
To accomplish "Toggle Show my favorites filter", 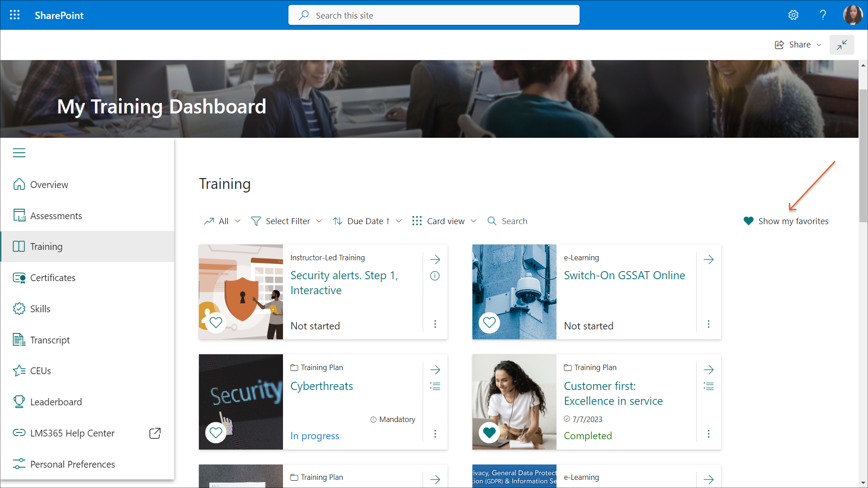I will pyautogui.click(x=786, y=221).
